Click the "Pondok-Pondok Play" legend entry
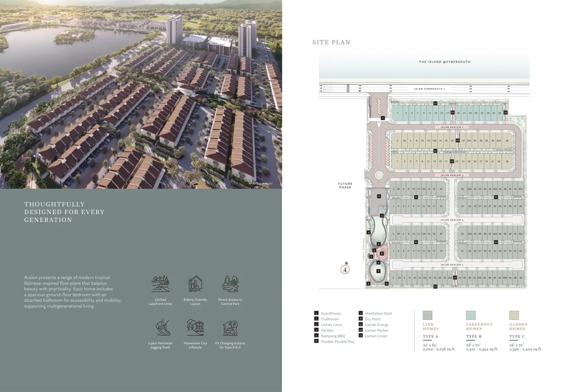Viewport: 564px width, 392px height. 338,342
